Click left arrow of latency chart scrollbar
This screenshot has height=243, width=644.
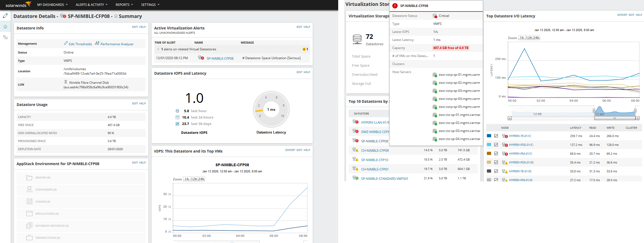[510, 118]
